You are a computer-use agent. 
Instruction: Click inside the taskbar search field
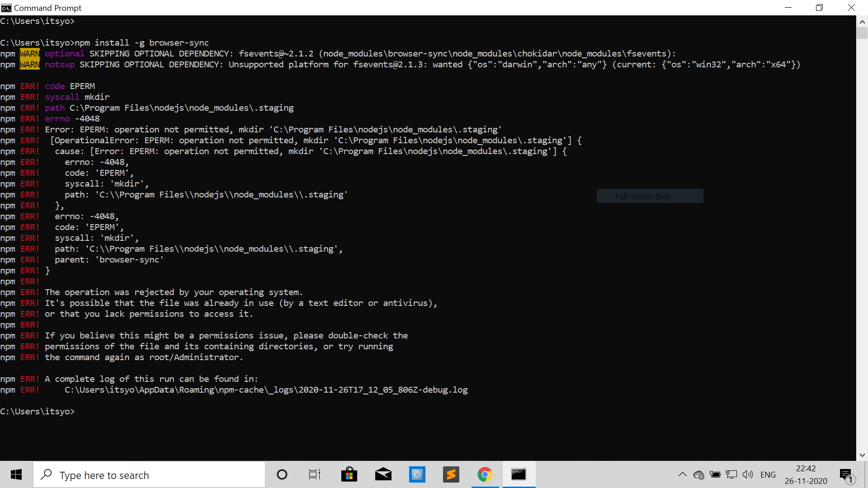pos(149,474)
